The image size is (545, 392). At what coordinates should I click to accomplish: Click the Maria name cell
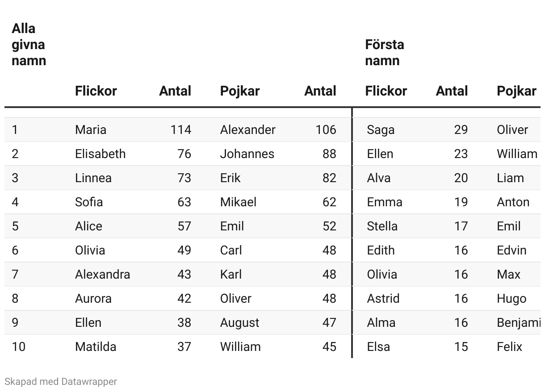tap(91, 130)
